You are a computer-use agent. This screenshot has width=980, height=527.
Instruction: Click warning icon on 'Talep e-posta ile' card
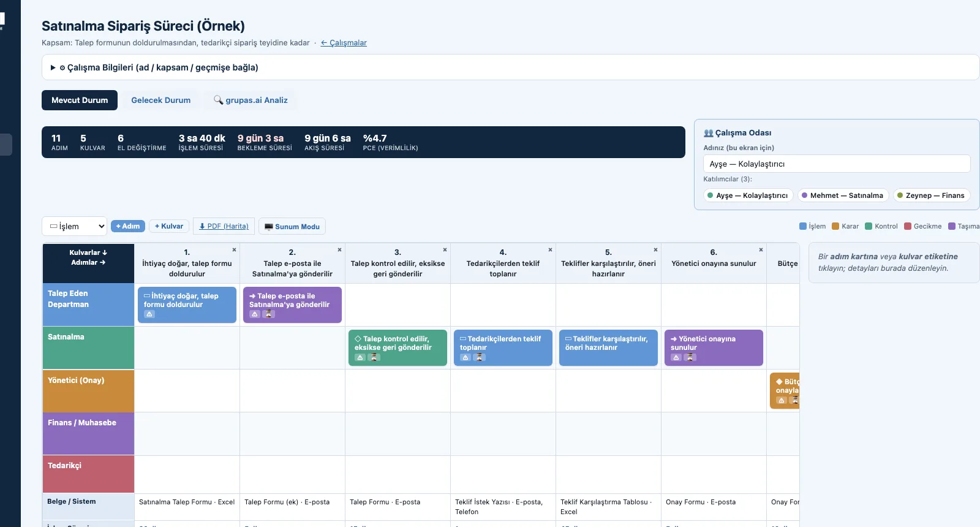255,314
